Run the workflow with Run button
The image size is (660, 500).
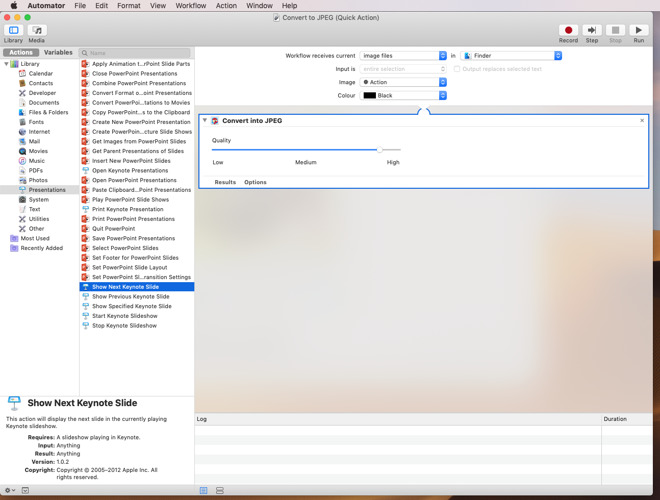(x=639, y=30)
